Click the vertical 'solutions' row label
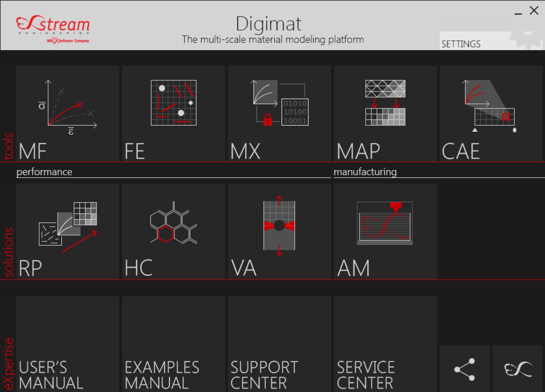Viewport: 545px width, 392px height. [8, 252]
